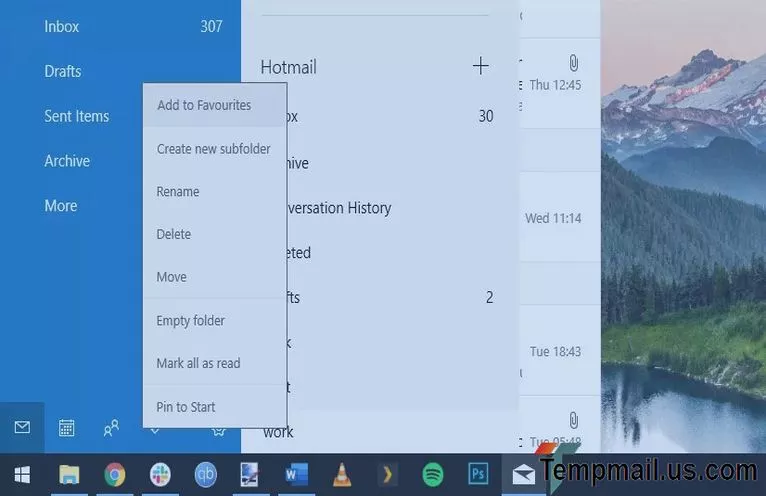Viewport: 766px width, 496px height.
Task: Open Slack from the taskbar
Action: pyautogui.click(x=160, y=474)
